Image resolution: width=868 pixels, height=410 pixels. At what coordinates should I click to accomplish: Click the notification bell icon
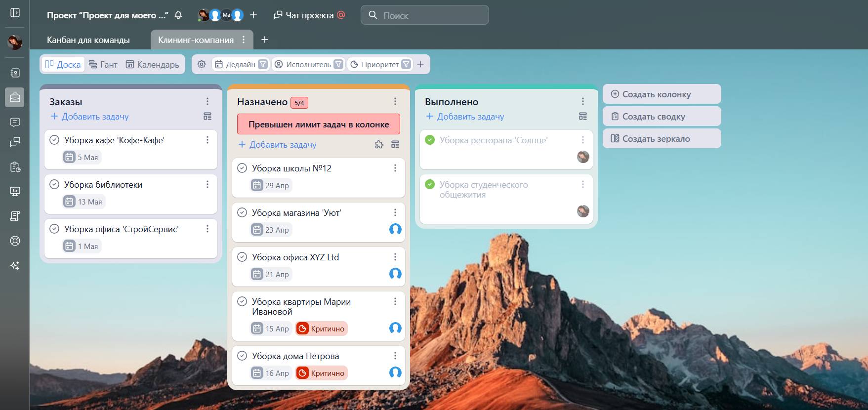pos(178,15)
